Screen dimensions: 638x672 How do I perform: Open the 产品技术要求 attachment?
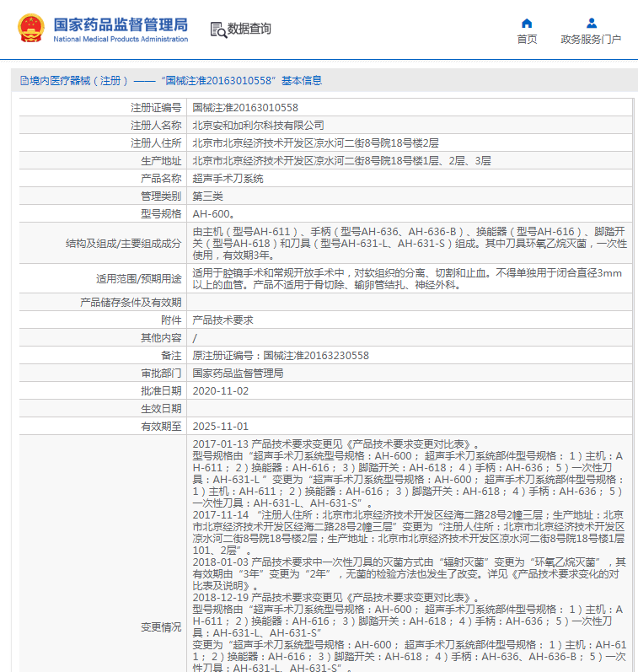222,320
